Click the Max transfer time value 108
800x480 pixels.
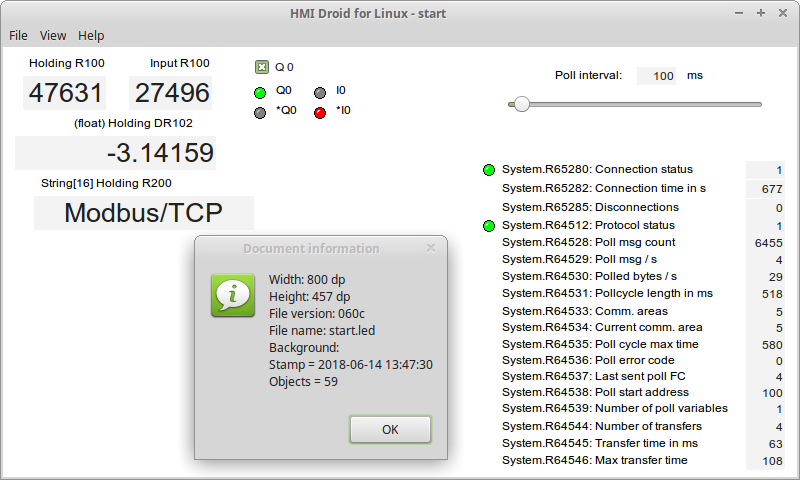tap(765, 461)
